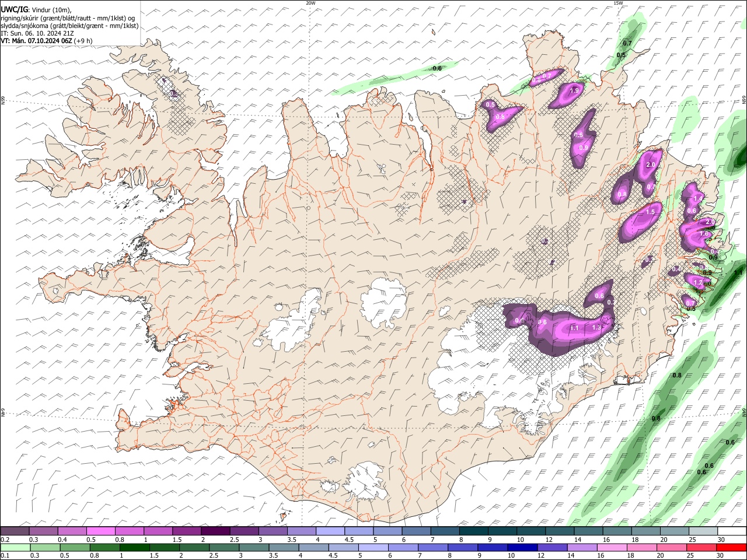Click bright red swatch at 30, lower legend

click(x=731, y=547)
